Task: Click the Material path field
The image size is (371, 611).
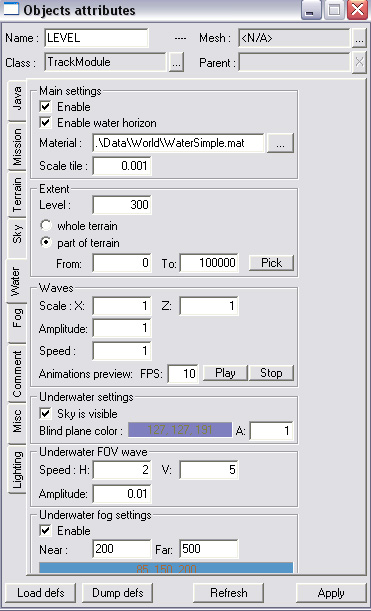Action: click(178, 143)
